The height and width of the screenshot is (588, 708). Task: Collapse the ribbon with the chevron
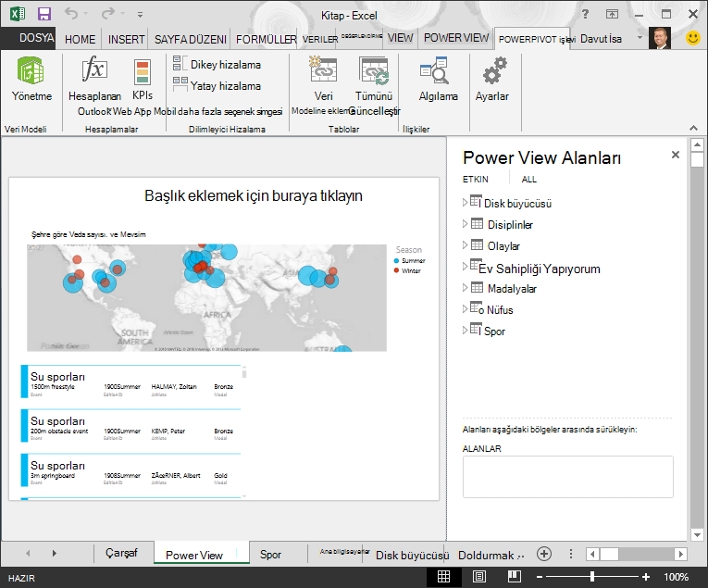tap(693, 128)
